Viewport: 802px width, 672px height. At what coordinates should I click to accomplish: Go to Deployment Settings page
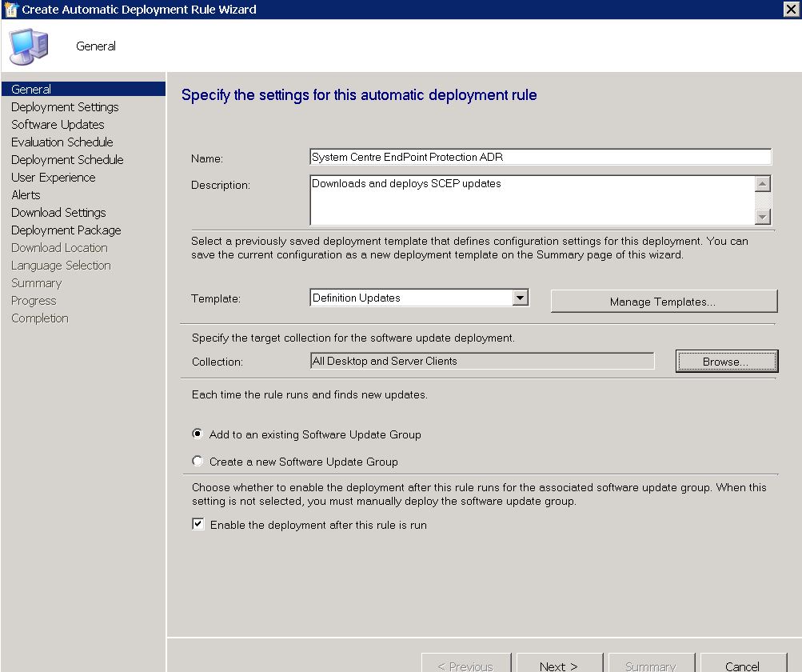click(x=65, y=107)
